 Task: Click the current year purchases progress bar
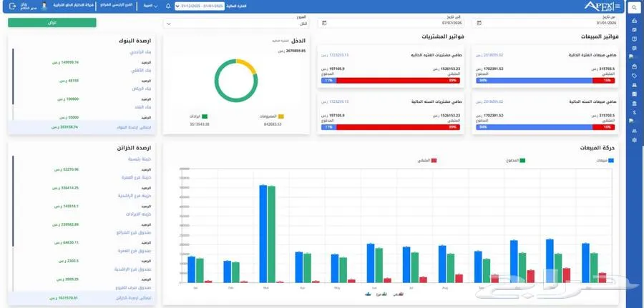[391, 127]
